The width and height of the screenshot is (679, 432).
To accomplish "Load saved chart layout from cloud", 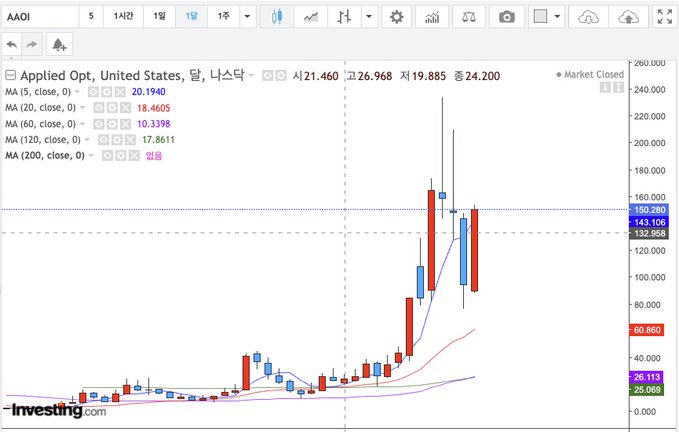I will pos(588,16).
